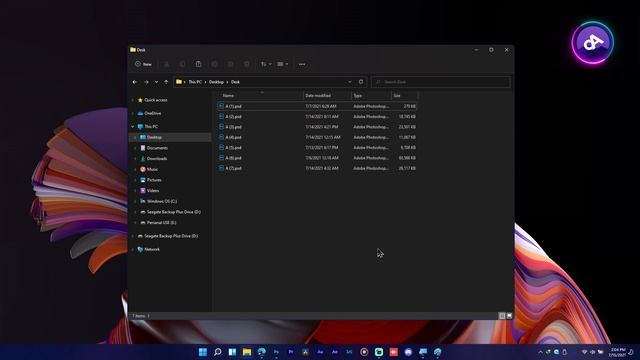The width and height of the screenshot is (640, 360).
Task: Select Desk in the address breadcrumb
Action: click(x=236, y=82)
